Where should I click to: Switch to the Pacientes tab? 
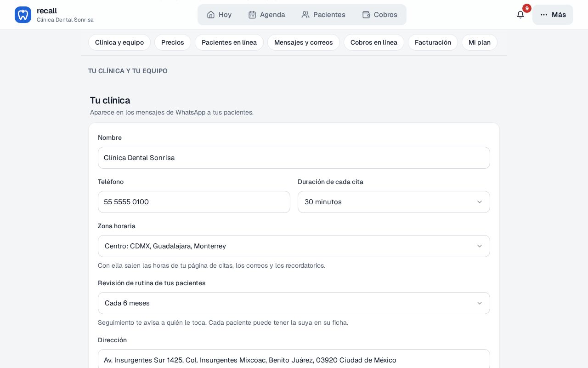[323, 15]
